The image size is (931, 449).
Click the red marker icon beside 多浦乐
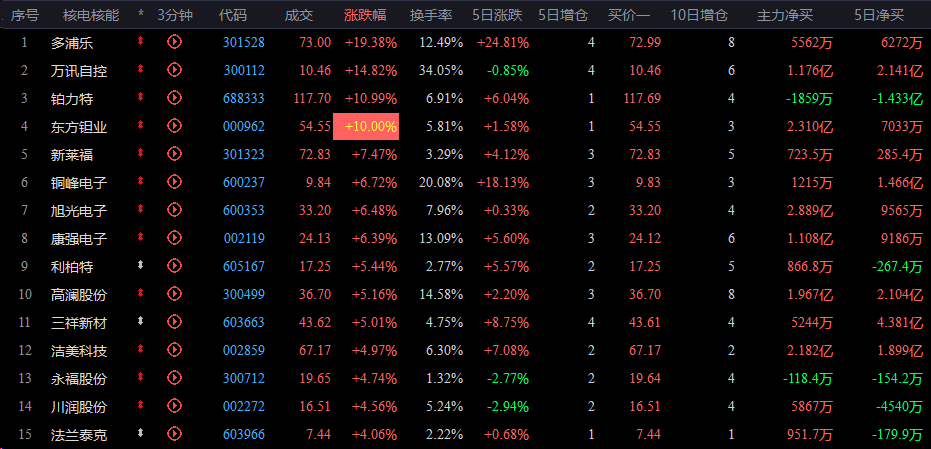[x=141, y=41]
